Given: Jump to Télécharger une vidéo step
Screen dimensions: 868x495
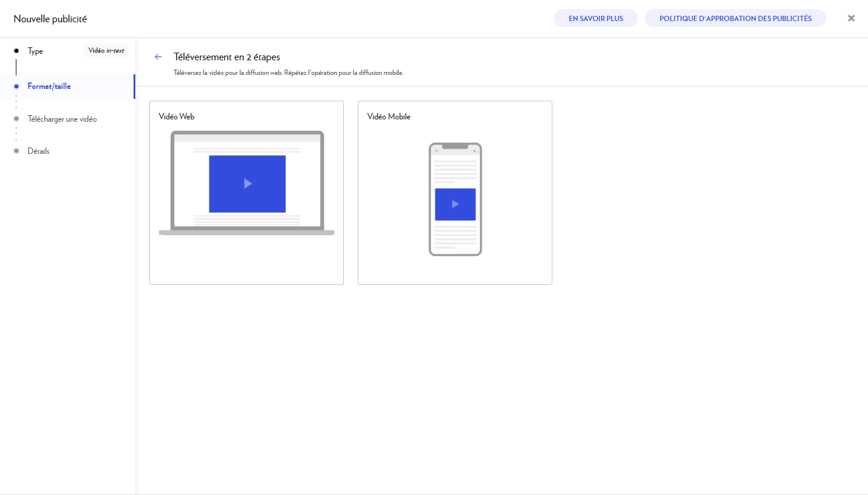Looking at the screenshot, I should 62,119.
